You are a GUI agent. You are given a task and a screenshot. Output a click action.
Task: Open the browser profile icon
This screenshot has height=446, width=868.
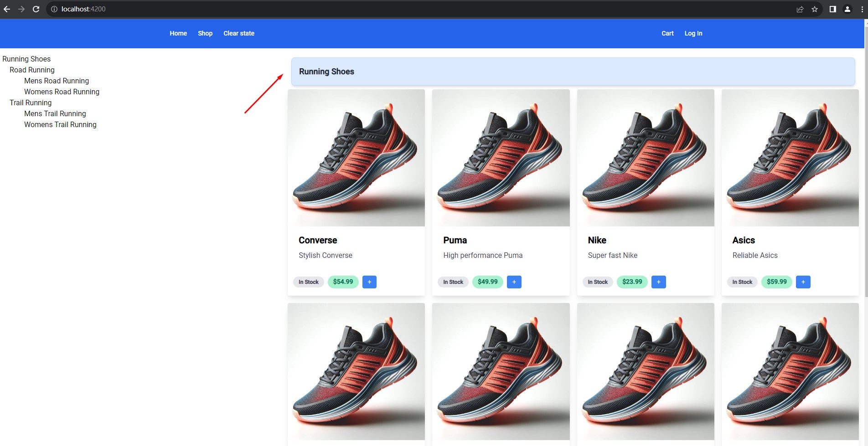847,9
